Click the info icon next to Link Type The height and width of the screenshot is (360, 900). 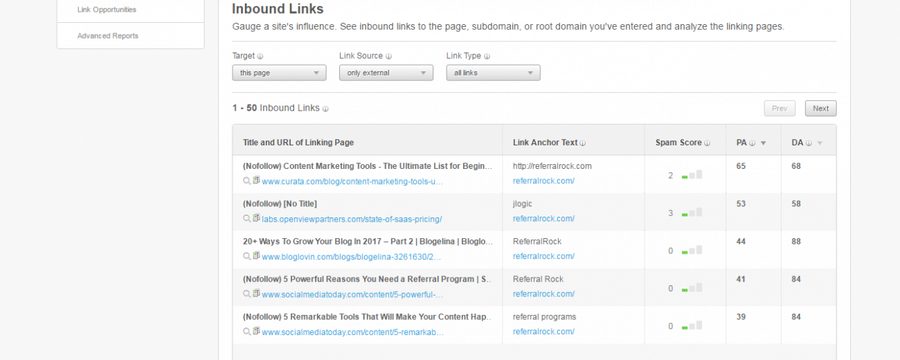click(x=487, y=56)
